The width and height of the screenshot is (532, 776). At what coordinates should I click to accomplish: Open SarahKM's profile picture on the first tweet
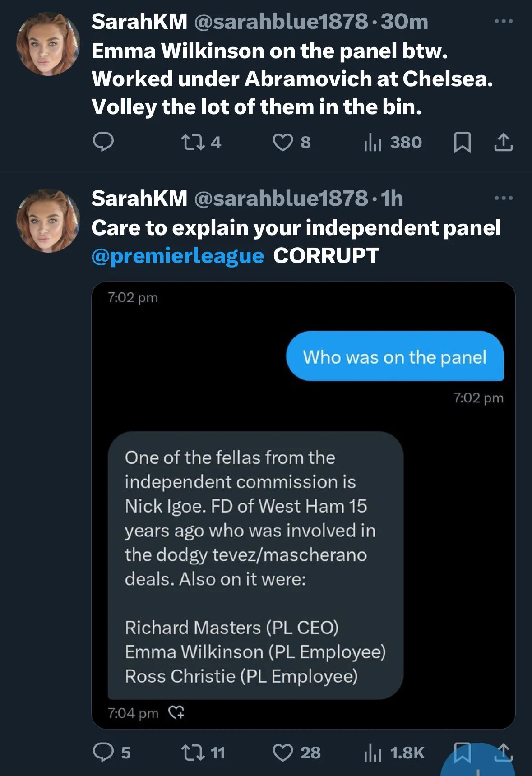tap(48, 44)
